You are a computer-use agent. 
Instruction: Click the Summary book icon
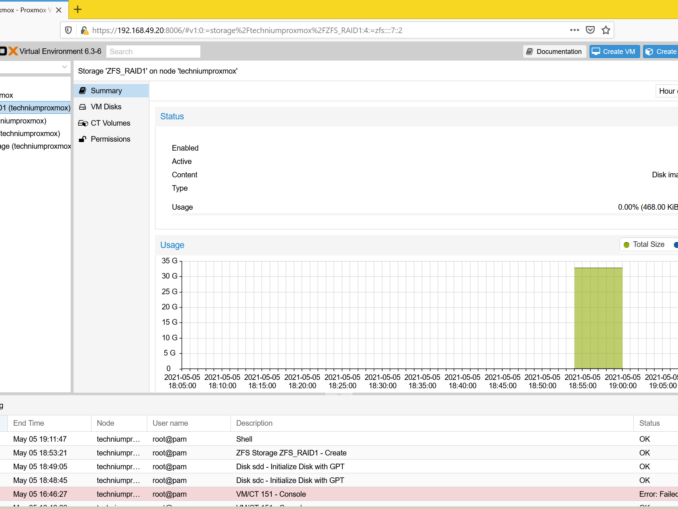point(82,91)
